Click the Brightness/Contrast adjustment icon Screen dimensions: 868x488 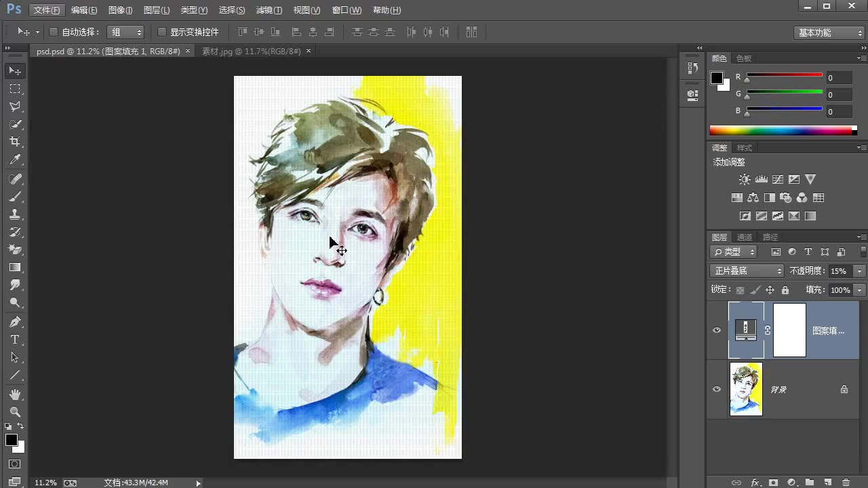tap(745, 180)
